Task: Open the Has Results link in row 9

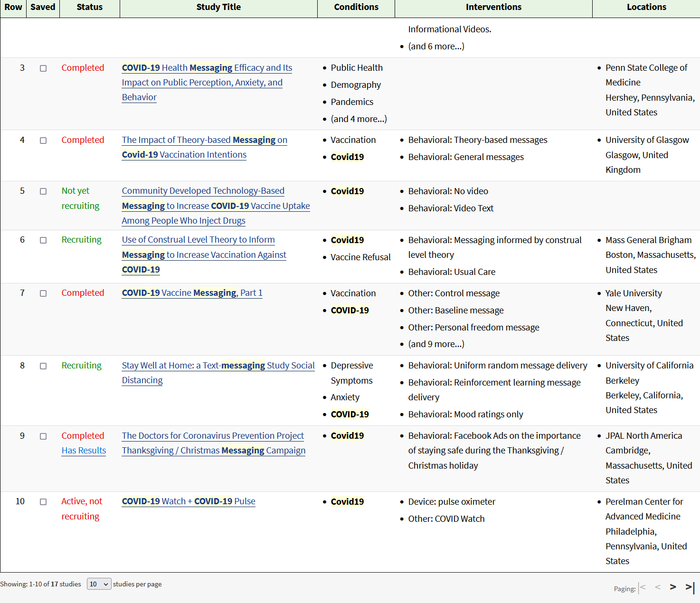Action: pyautogui.click(x=84, y=451)
